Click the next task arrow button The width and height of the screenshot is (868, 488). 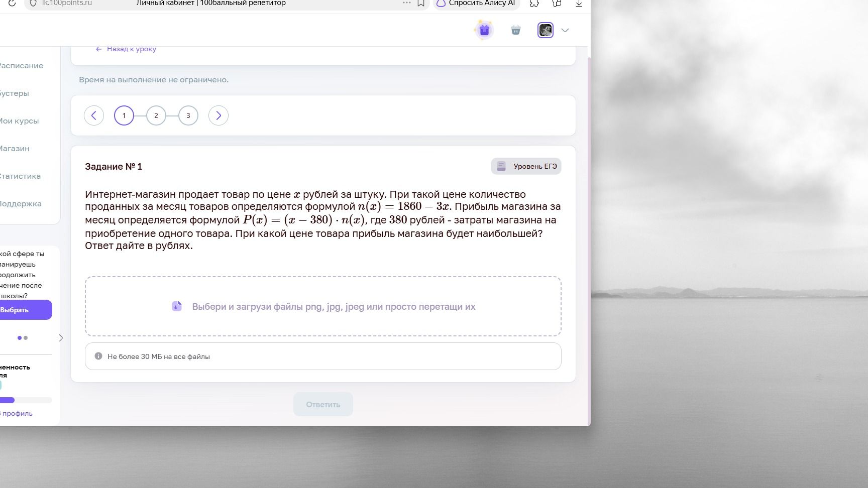(x=219, y=115)
